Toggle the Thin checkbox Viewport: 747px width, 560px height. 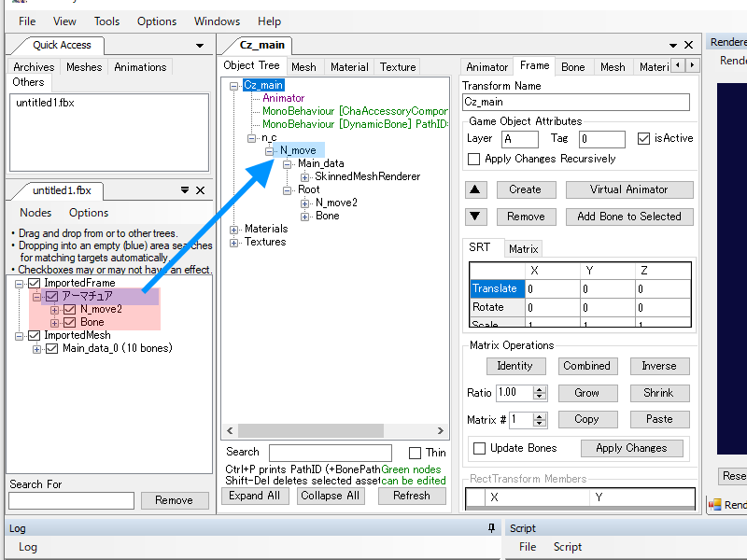(x=415, y=453)
